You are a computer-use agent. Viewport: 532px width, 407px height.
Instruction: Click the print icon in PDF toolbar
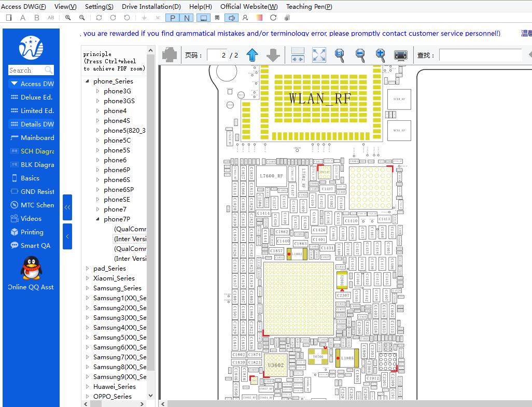click(170, 55)
